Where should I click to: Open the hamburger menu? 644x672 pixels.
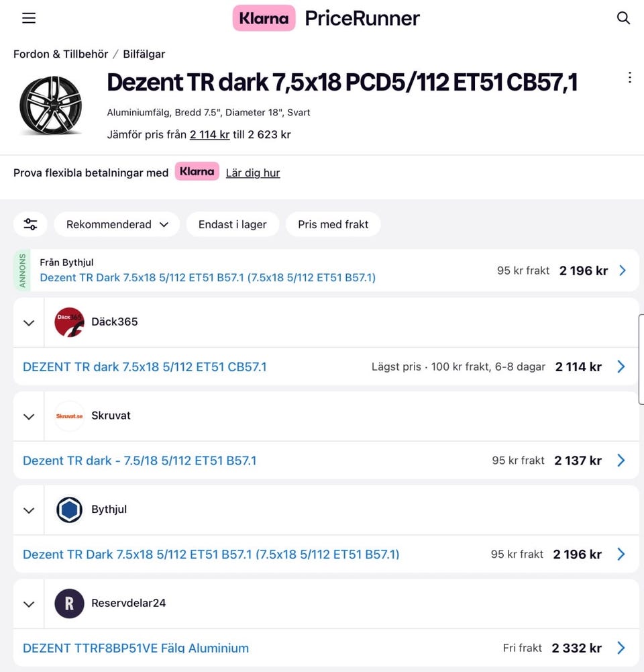tap(29, 18)
